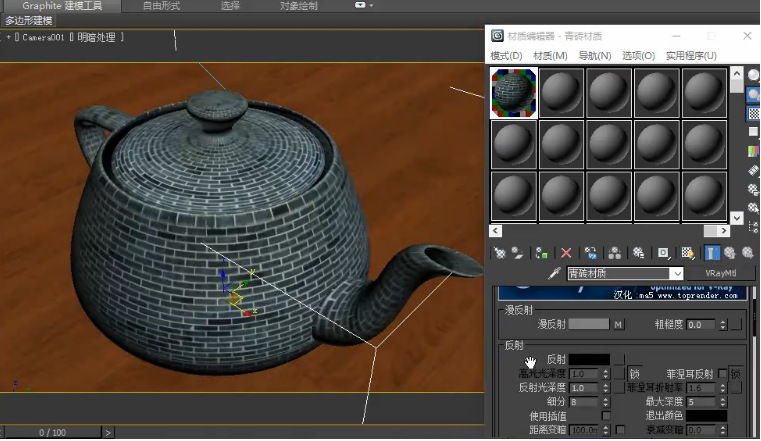
Task: Click the Sample UV Tiling icon
Action: pyautogui.click(x=753, y=132)
